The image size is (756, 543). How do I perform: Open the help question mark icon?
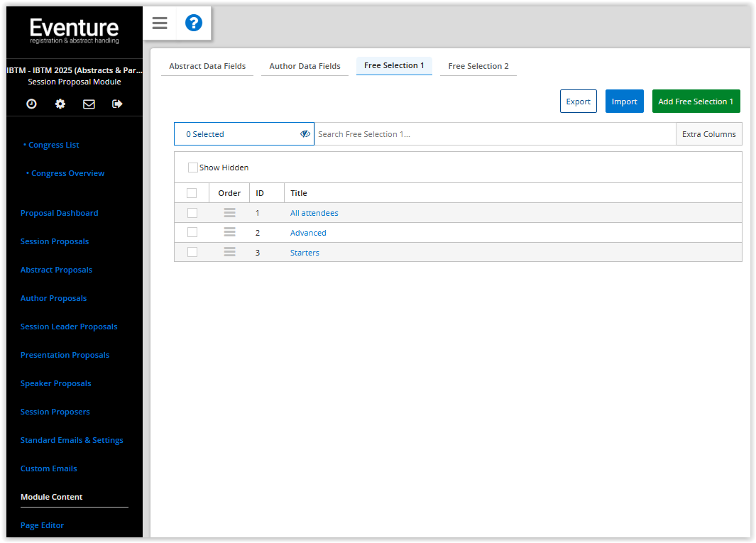194,23
